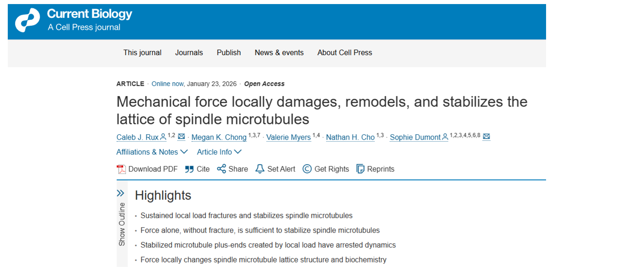
Task: Open author link Megan K. Chong
Action: coord(219,137)
